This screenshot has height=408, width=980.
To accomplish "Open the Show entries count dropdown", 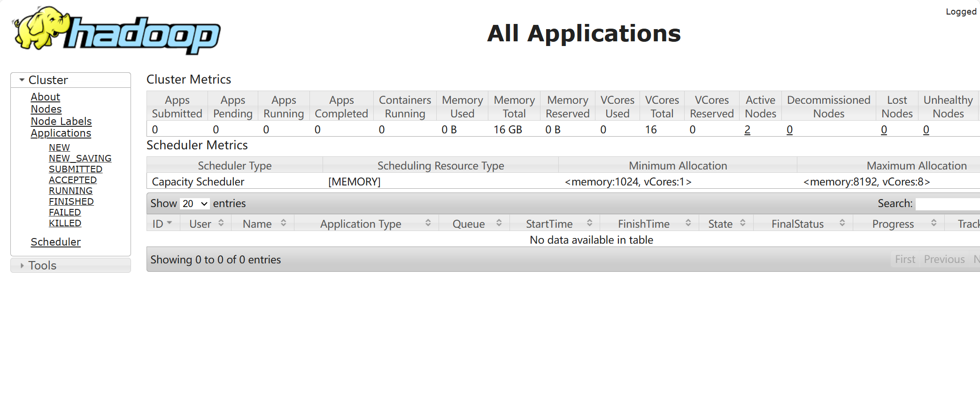I will click(195, 204).
